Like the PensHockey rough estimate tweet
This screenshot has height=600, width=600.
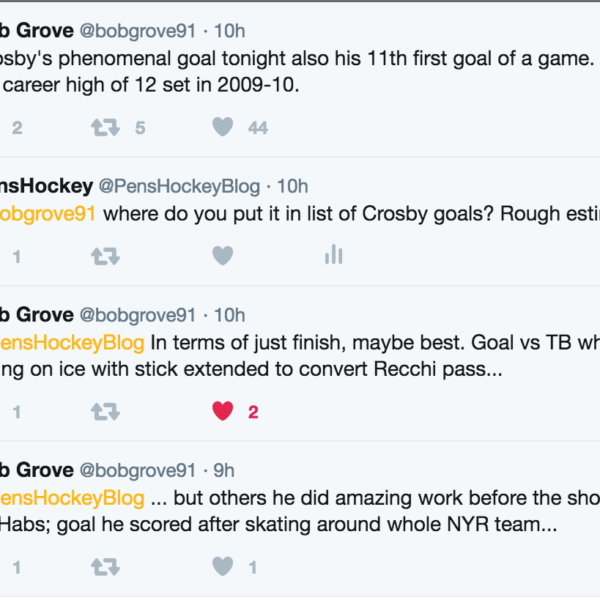(x=223, y=256)
